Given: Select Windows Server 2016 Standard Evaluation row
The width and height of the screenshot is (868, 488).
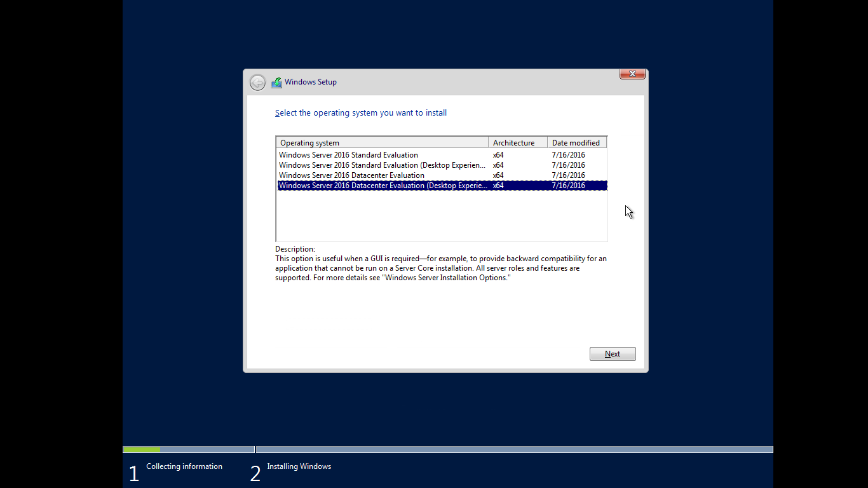Looking at the screenshot, I should (442, 155).
